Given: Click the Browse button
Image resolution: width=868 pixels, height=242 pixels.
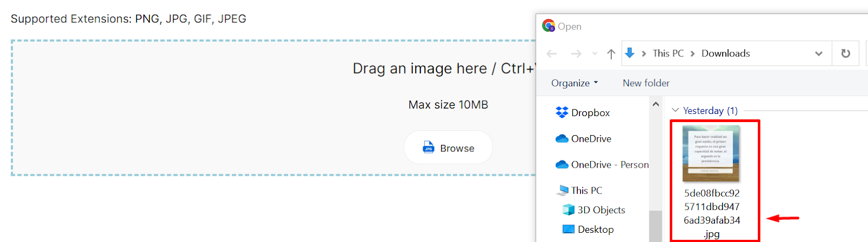Looking at the screenshot, I should pos(448,148).
